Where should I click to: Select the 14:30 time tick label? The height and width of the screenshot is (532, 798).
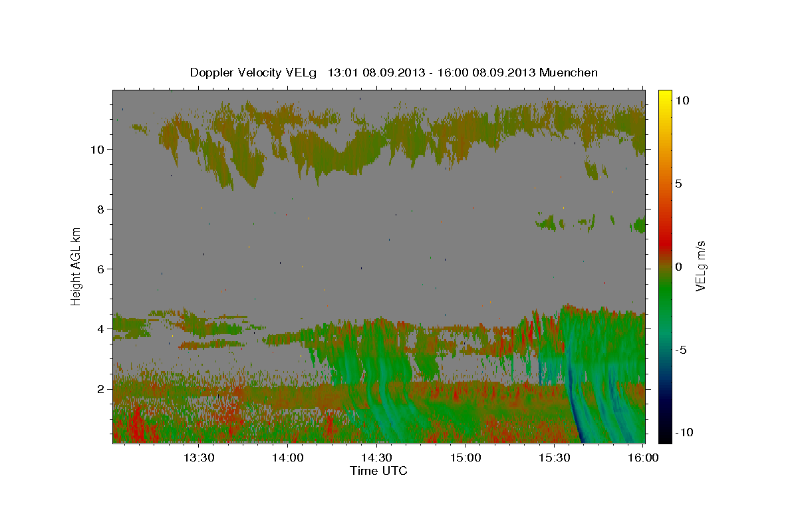pyautogui.click(x=377, y=458)
